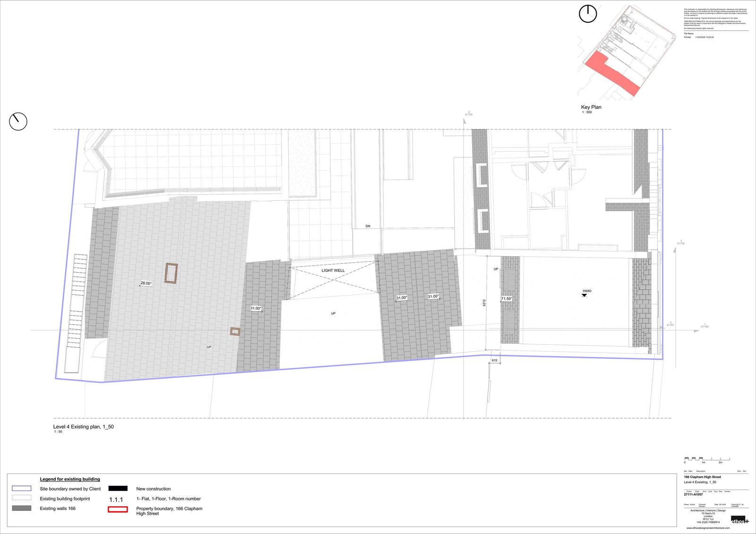Viewport: 756px width, 534px height.
Task: Select the large brick chimney on the roof
Action: (171, 273)
